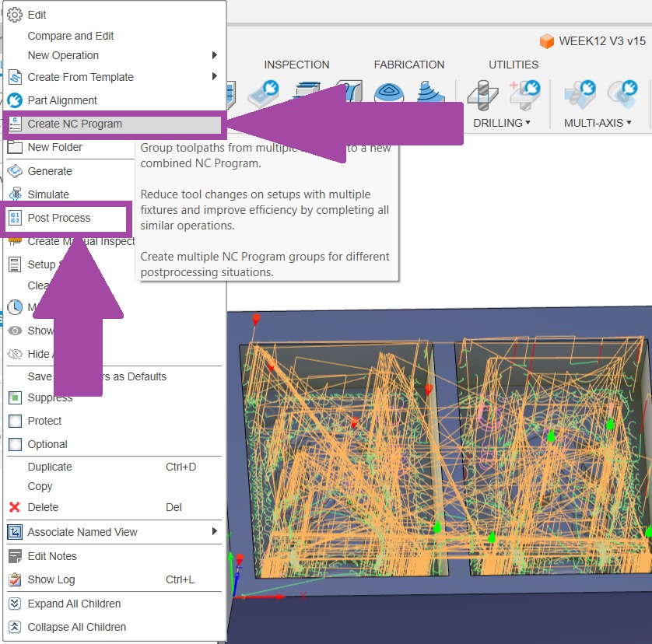This screenshot has height=644, width=652.
Task: Open the INSPECTION ribbon tab
Action: 296,65
